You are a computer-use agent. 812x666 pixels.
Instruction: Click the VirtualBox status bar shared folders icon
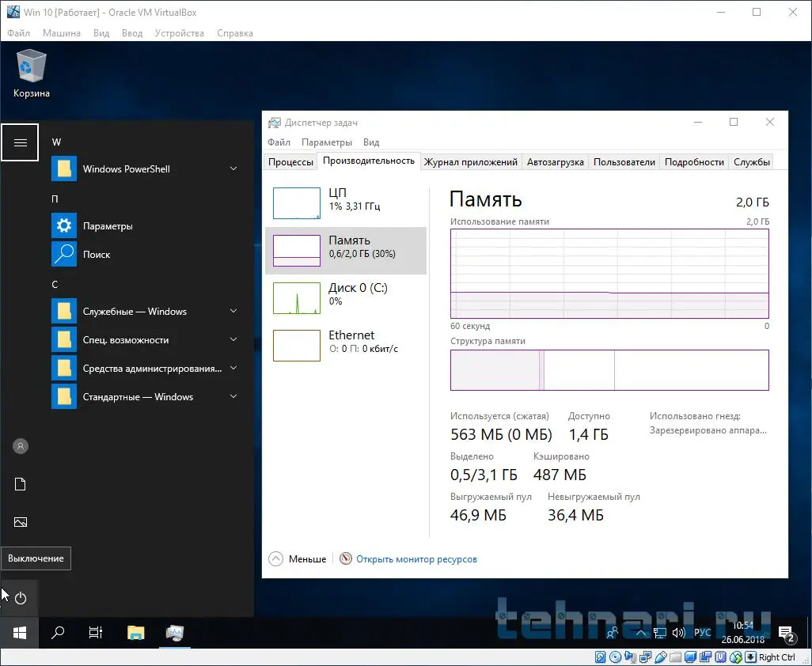tap(676, 658)
